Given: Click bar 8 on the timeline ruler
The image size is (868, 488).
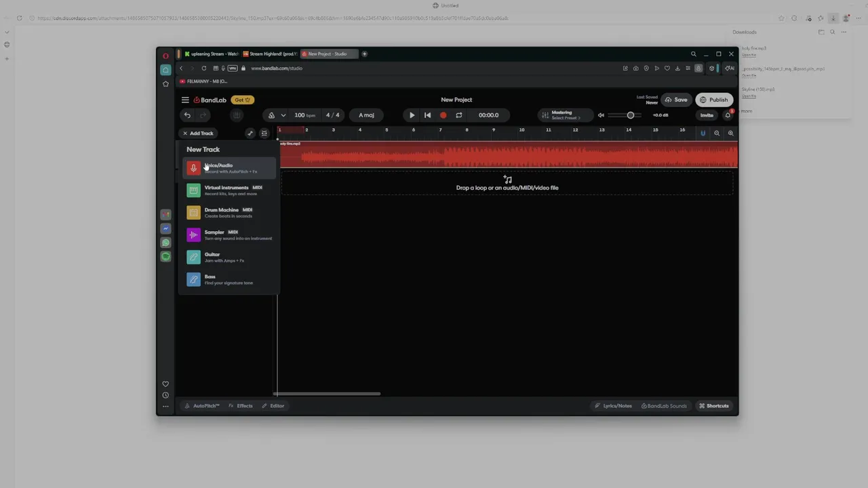Looking at the screenshot, I should coord(467,129).
